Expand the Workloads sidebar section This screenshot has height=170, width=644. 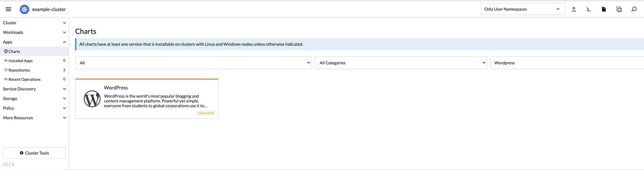point(34,33)
